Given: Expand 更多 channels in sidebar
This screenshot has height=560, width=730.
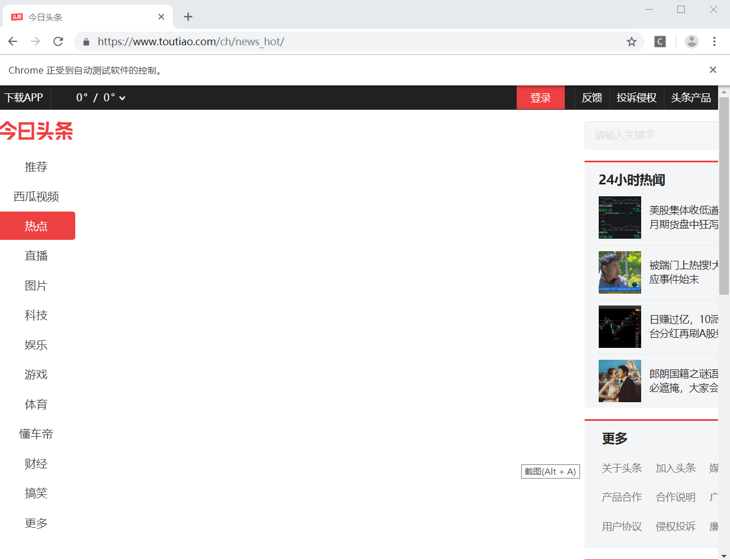Looking at the screenshot, I should tap(36, 523).
